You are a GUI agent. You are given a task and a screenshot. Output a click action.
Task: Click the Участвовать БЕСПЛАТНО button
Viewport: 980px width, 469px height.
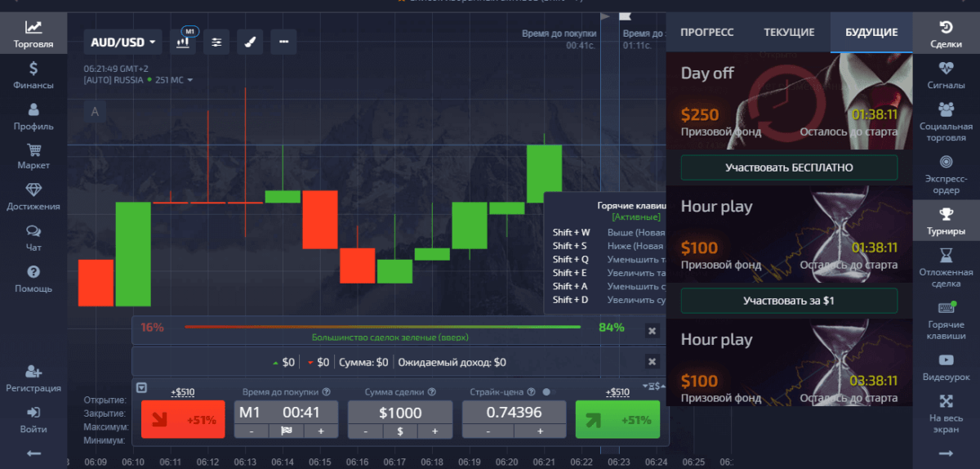click(x=789, y=167)
